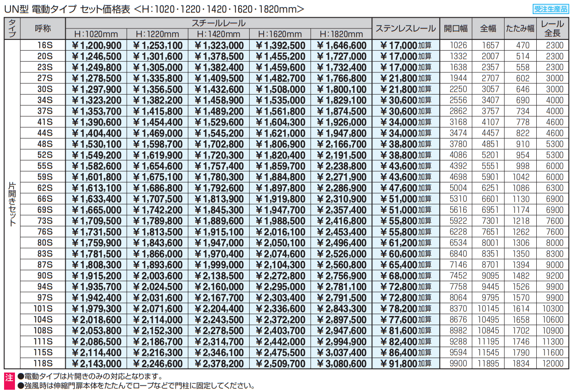Select the 開口幅 header cell

[x=456, y=29]
